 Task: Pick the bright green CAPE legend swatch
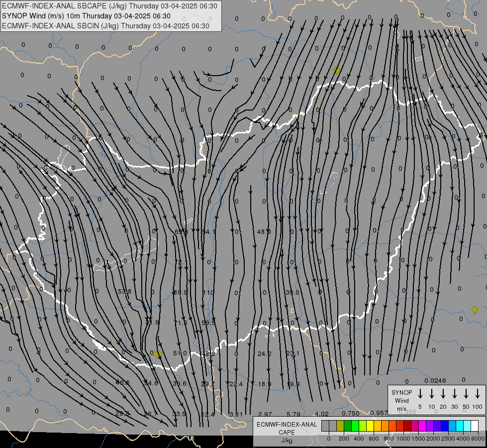coord(355,426)
